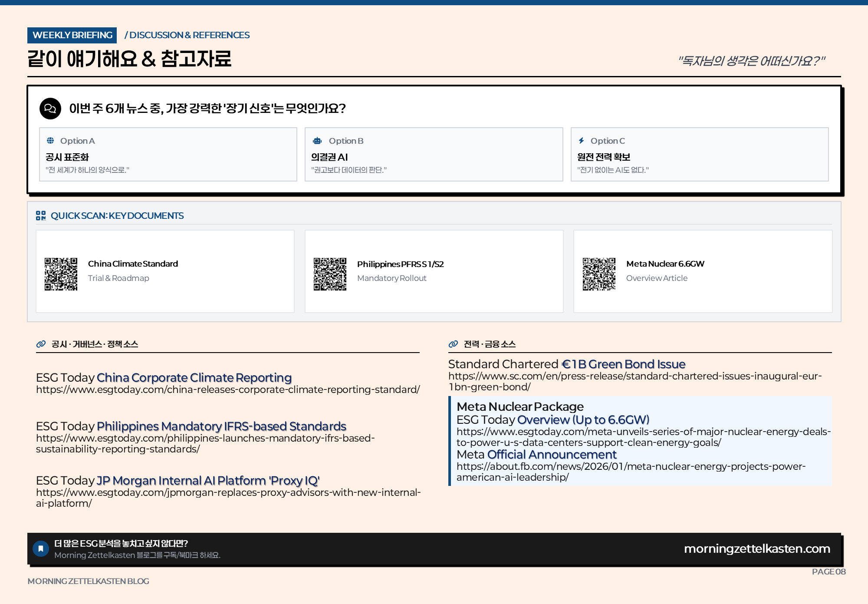
Task: Click the link icon beside 공시·거버넌스·정책 소스
Action: pos(41,344)
